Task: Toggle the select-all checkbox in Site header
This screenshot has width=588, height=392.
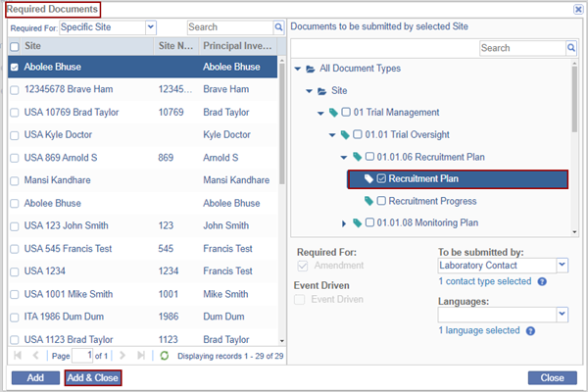Action: [x=14, y=46]
